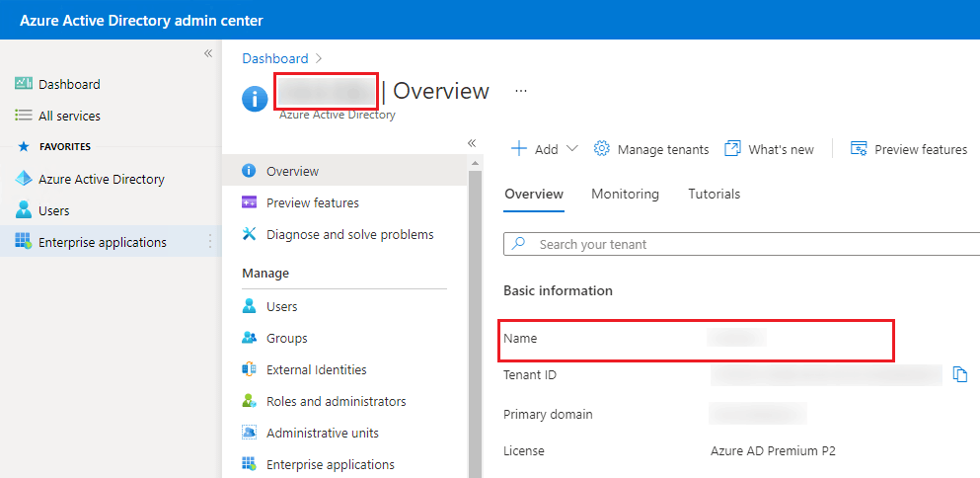Image resolution: width=980 pixels, height=478 pixels.
Task: Focus the Search your tenant field
Action: tap(742, 244)
